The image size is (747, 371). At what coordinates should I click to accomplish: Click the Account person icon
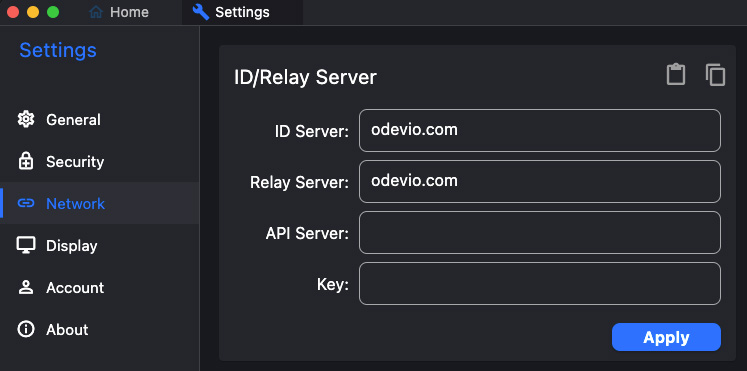pos(26,287)
